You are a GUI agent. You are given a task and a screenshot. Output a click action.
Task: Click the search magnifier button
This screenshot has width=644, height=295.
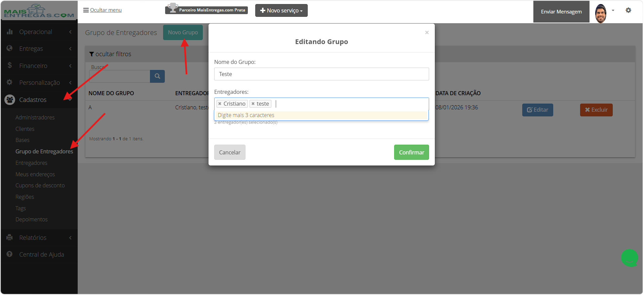157,76
